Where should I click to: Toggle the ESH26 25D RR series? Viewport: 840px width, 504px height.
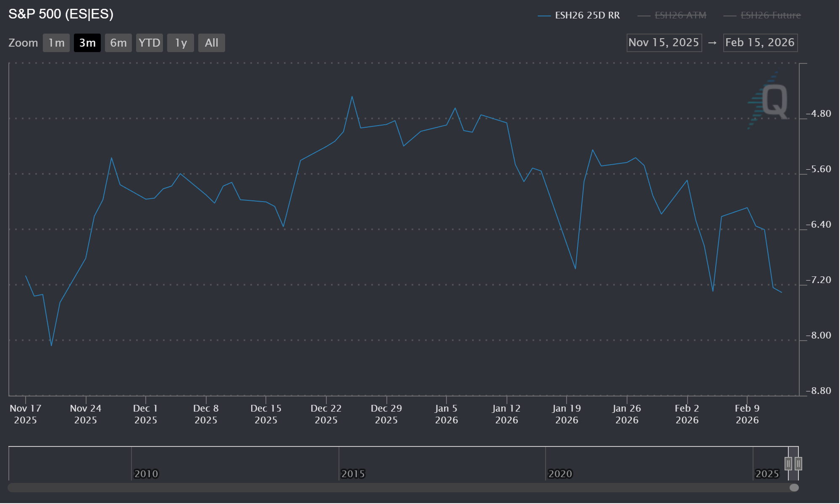coord(587,16)
